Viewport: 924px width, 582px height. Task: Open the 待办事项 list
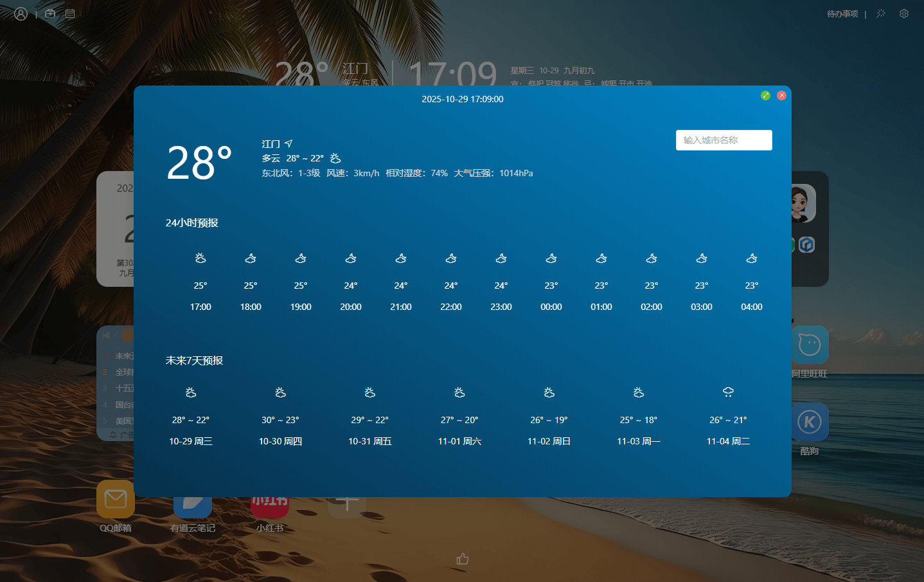(842, 14)
